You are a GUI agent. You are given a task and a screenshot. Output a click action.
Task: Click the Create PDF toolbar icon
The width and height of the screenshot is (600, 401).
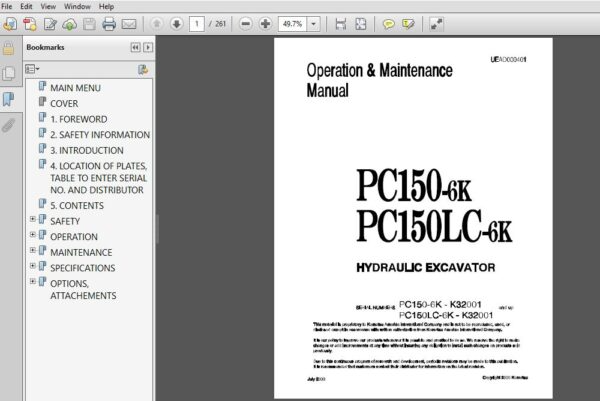pos(30,24)
